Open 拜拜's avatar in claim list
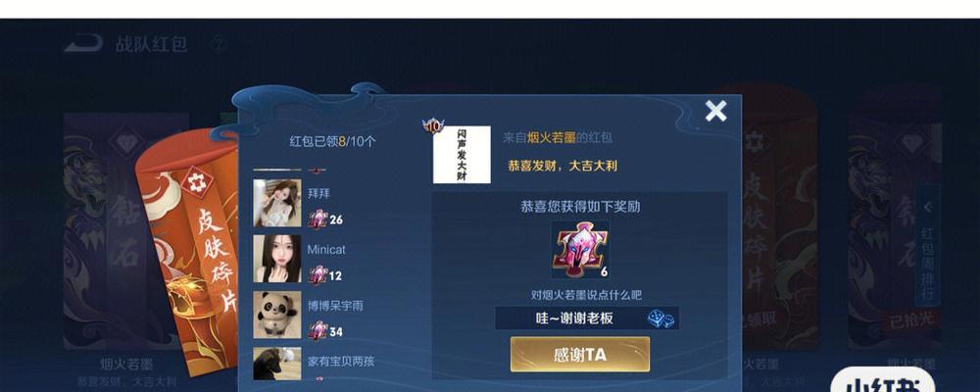This screenshot has height=392, width=980. (x=277, y=203)
